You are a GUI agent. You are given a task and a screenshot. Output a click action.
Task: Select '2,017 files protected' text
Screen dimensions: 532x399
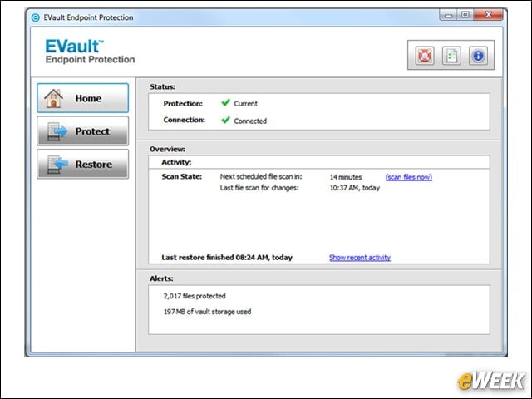click(x=195, y=296)
